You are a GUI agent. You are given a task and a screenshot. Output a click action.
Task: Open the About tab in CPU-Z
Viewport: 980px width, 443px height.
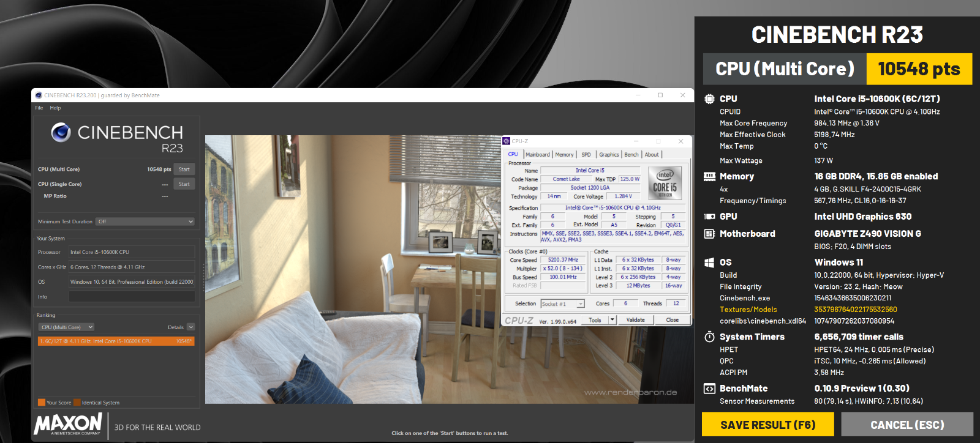[x=652, y=155]
